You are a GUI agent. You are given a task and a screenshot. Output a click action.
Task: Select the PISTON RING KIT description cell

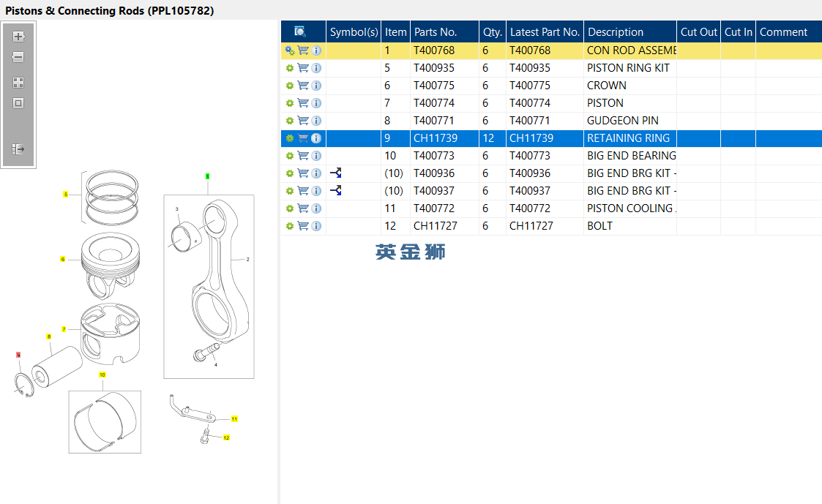[630, 68]
